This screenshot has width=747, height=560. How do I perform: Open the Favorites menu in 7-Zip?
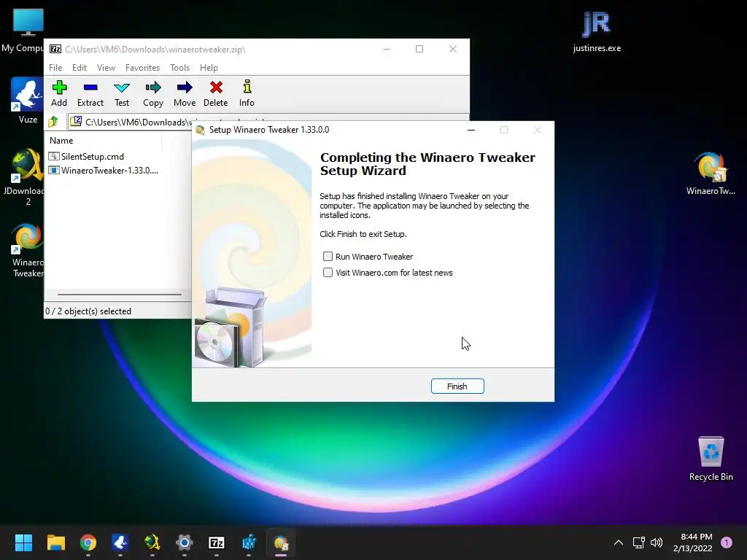click(x=142, y=68)
